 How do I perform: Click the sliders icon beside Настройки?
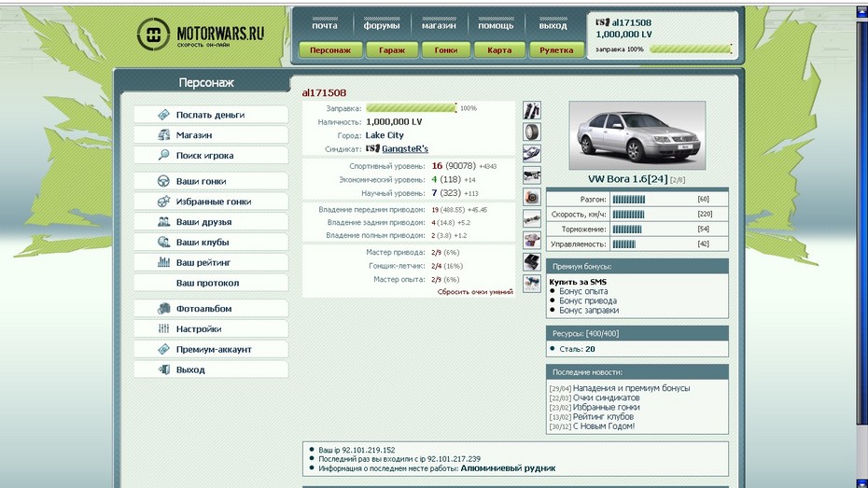click(x=163, y=328)
